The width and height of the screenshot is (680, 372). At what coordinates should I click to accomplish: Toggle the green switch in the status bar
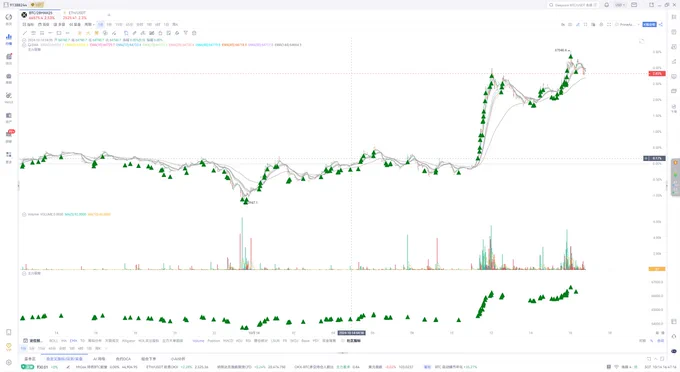coord(28,367)
